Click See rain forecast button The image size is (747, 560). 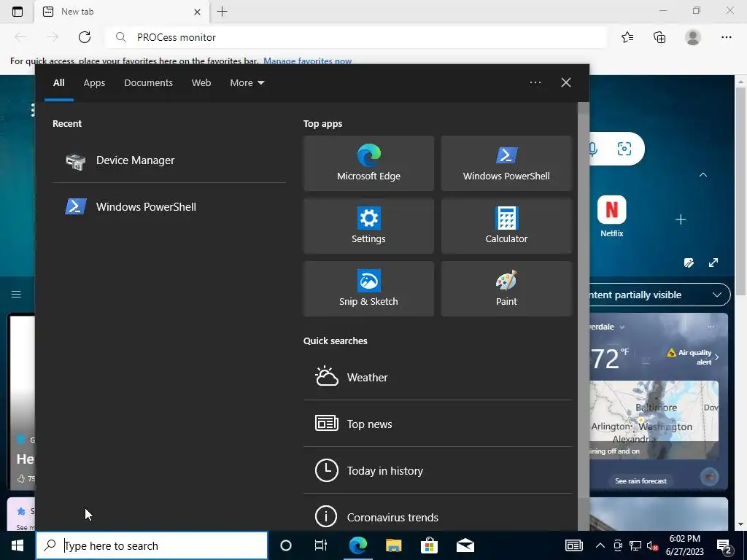tap(640, 481)
